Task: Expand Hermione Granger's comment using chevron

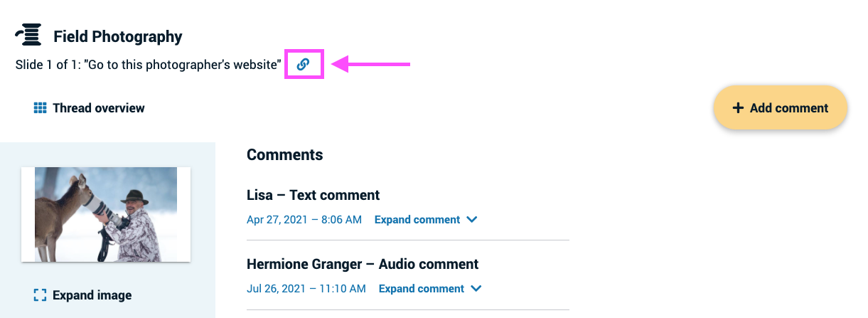Action: tap(476, 289)
